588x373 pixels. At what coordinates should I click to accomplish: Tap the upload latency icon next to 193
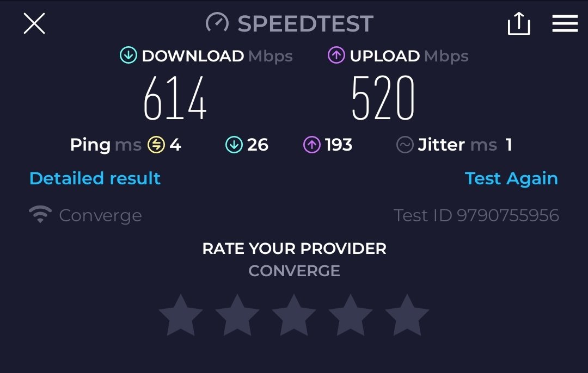click(312, 145)
